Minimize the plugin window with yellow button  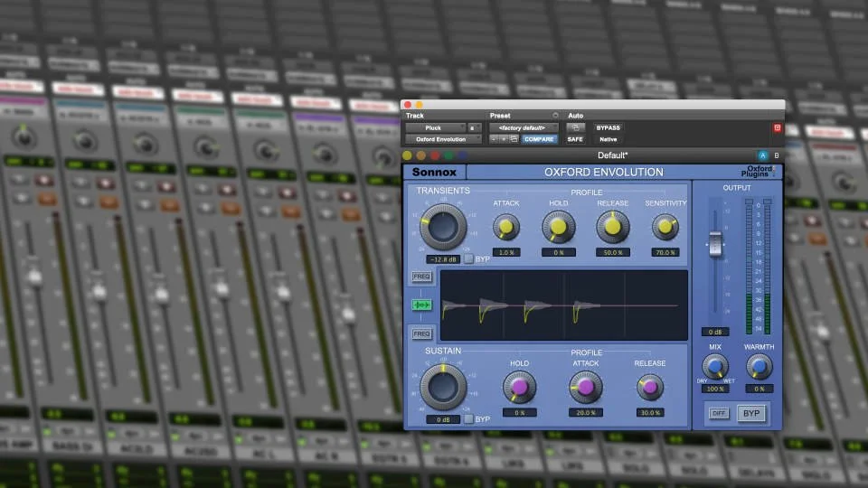tap(419, 105)
